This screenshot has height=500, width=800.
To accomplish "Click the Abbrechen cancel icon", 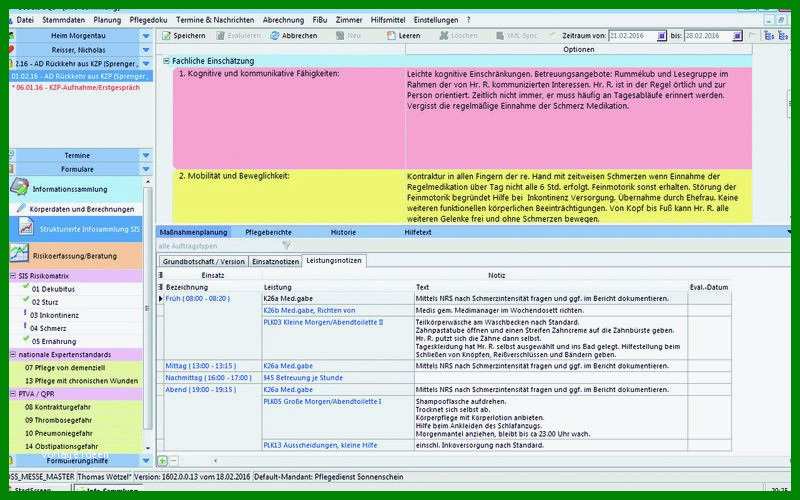I will [x=275, y=36].
